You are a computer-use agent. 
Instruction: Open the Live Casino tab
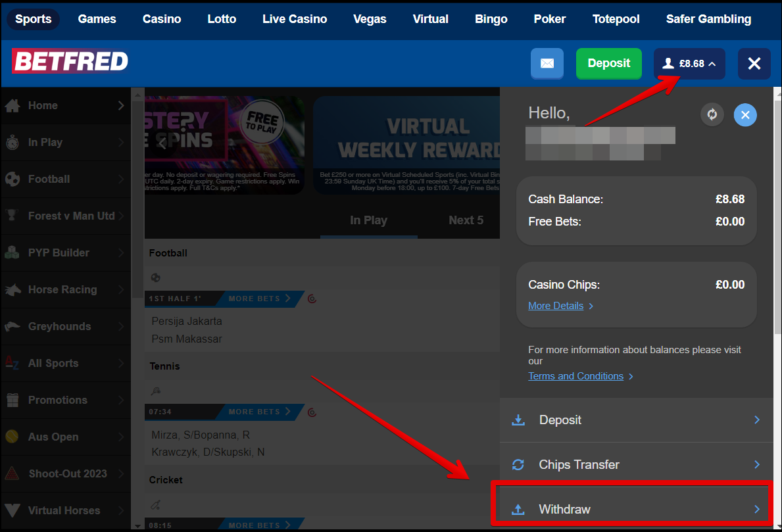(x=295, y=19)
